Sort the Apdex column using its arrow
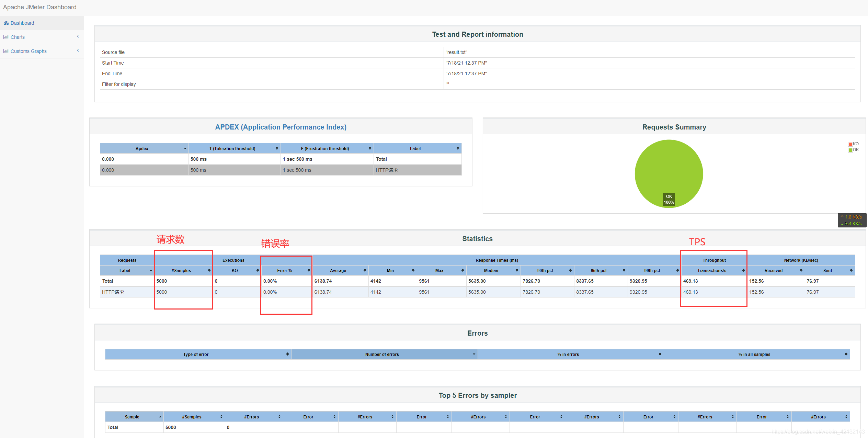The width and height of the screenshot is (868, 438). coord(185,149)
